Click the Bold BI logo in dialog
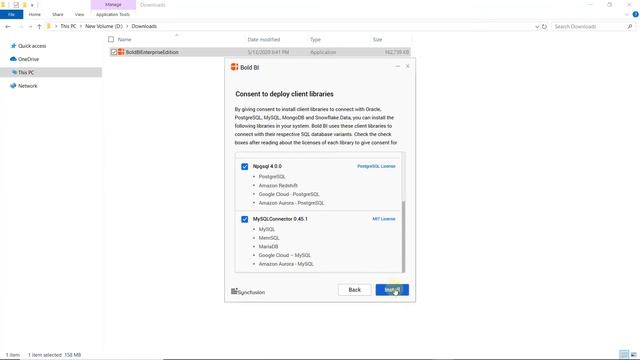This screenshot has width=640, height=360. (234, 67)
